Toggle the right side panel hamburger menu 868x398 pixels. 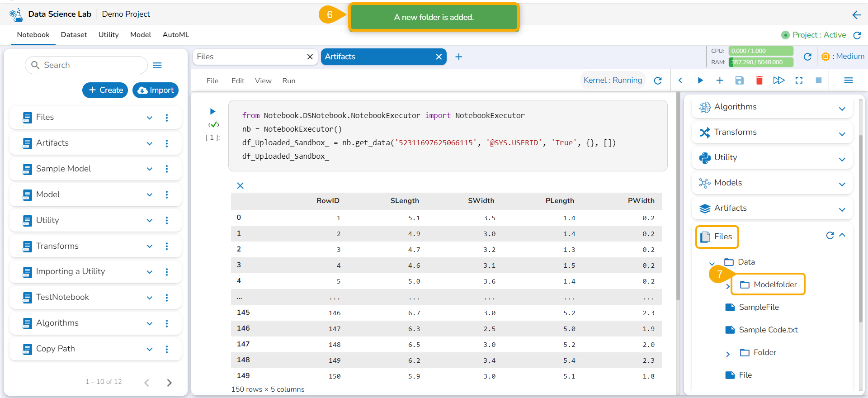coord(848,81)
